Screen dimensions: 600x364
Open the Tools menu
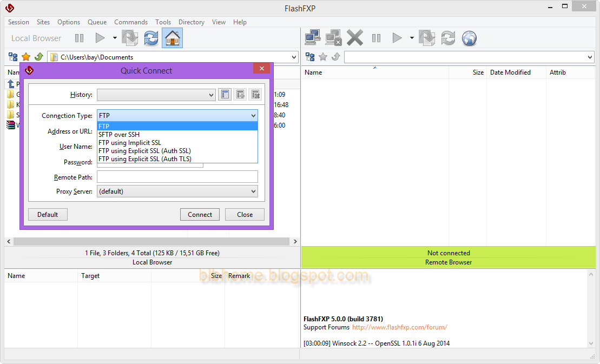pos(163,22)
